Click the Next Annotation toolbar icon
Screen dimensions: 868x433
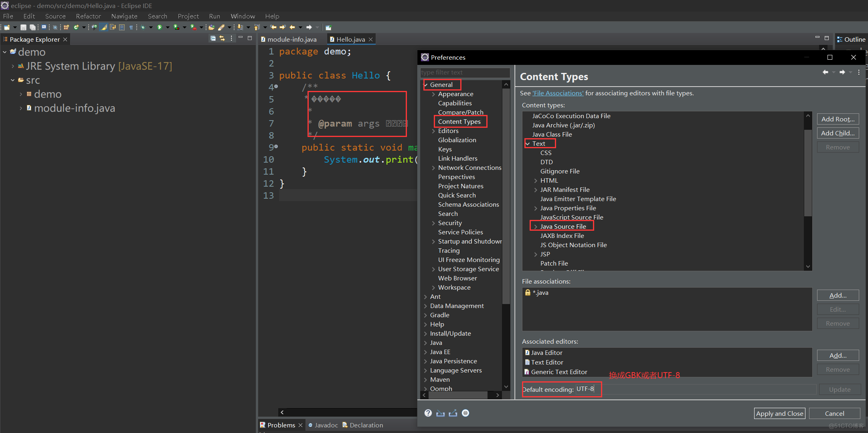click(240, 27)
